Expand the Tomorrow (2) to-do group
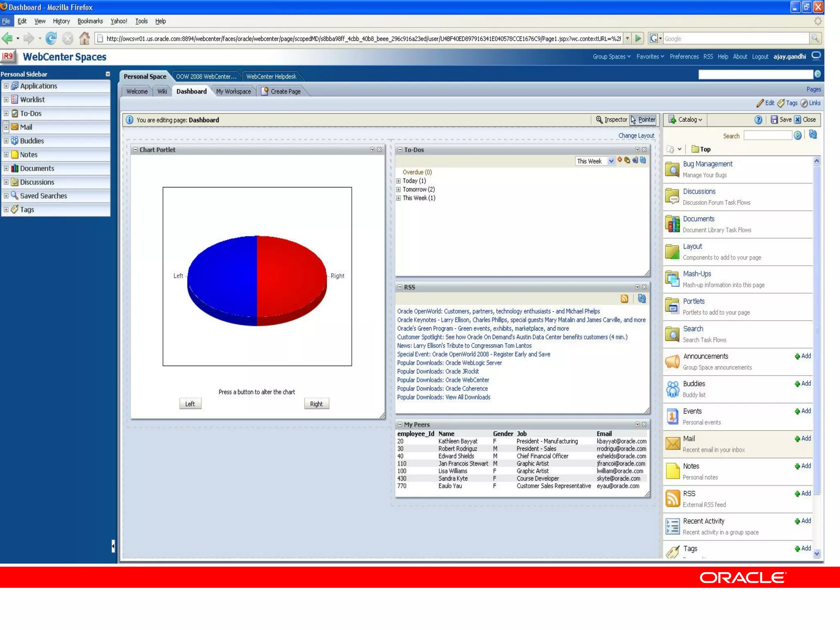The height and width of the screenshot is (630, 840). pyautogui.click(x=398, y=189)
